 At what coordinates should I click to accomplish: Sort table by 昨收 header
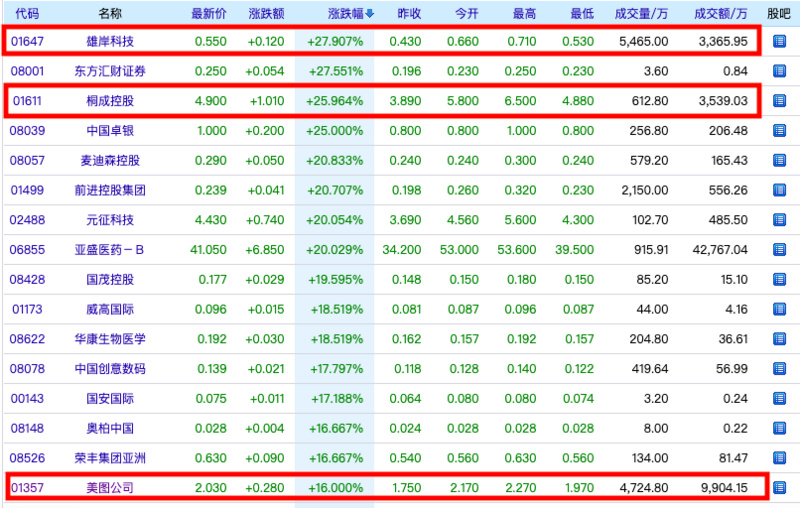[x=409, y=14]
